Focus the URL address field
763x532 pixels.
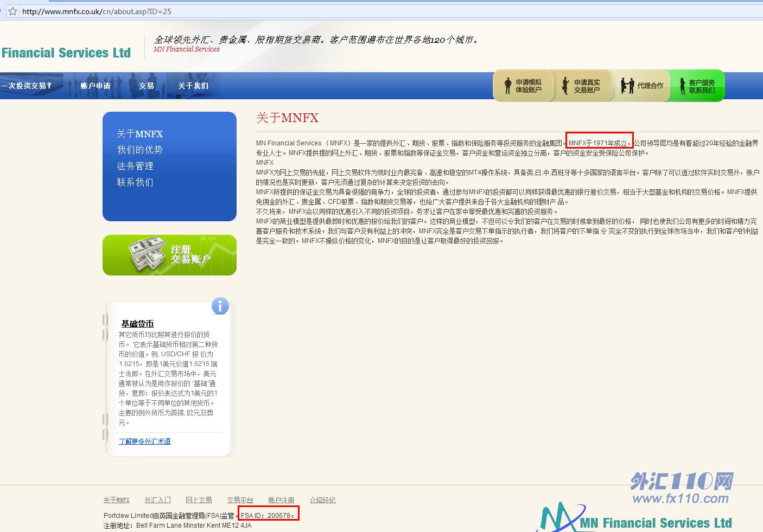click(391, 11)
